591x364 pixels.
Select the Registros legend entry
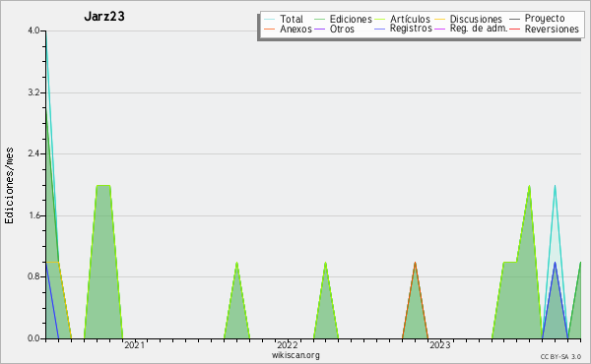pyautogui.click(x=411, y=29)
